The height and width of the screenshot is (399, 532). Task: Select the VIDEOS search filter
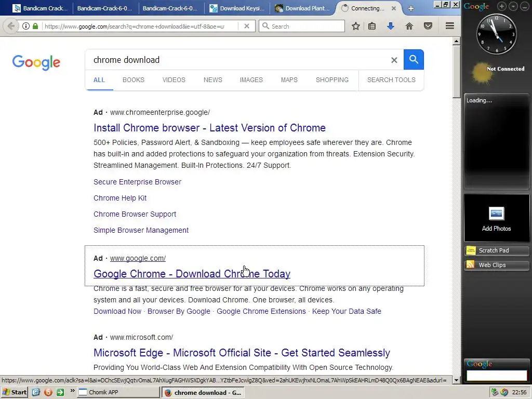(x=174, y=79)
